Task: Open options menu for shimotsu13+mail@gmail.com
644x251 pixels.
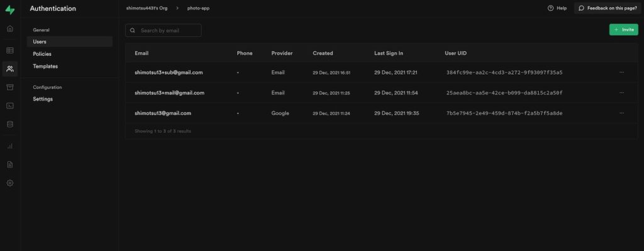Action: [x=621, y=93]
